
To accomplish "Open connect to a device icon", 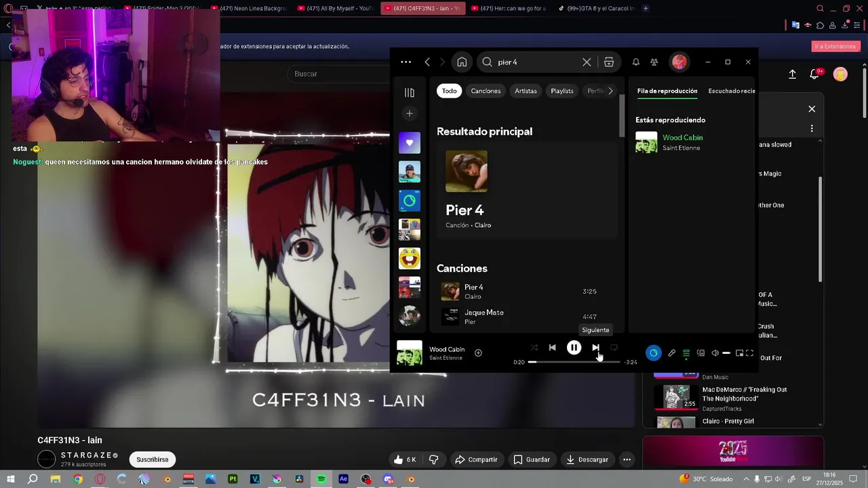I will point(701,353).
